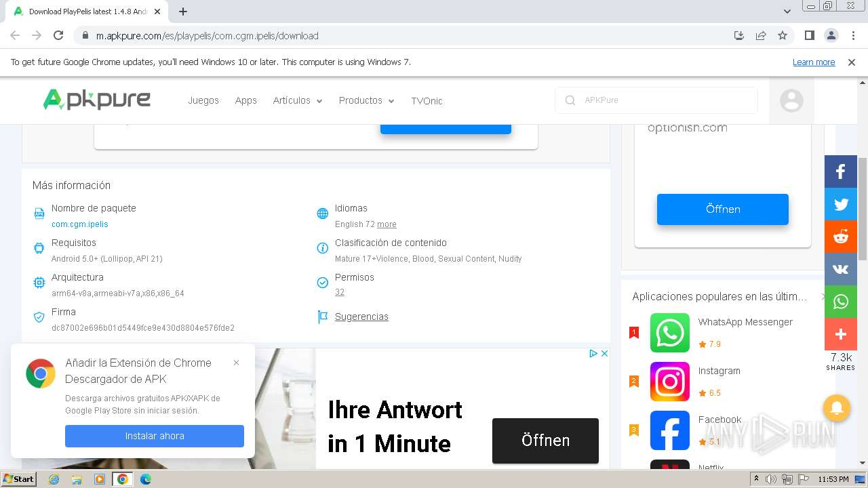Click Instalar ahora button
The height and width of the screenshot is (488, 868).
coord(155,436)
